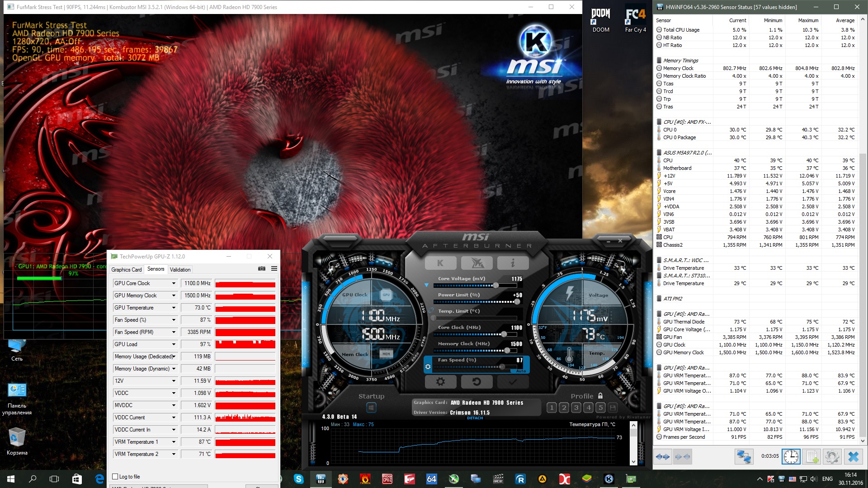Click HWiNFO reset clock icon

(791, 456)
